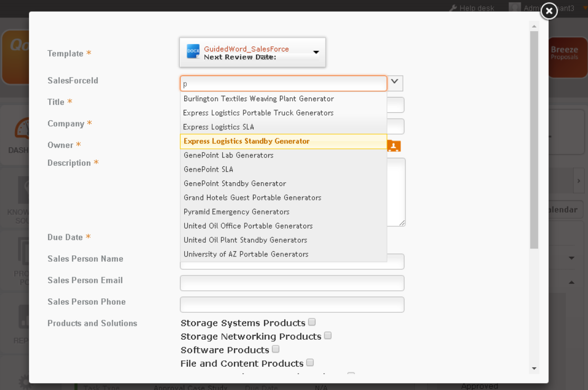588x390 pixels.
Task: Select United Oil Plant Standby Generators
Action: [284, 240]
